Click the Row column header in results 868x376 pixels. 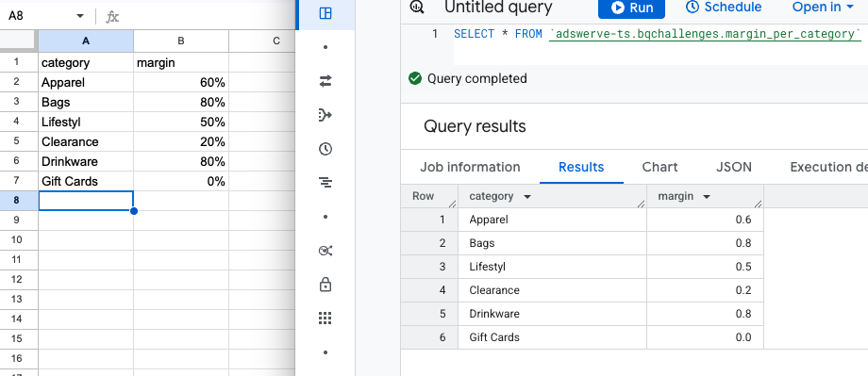429,196
